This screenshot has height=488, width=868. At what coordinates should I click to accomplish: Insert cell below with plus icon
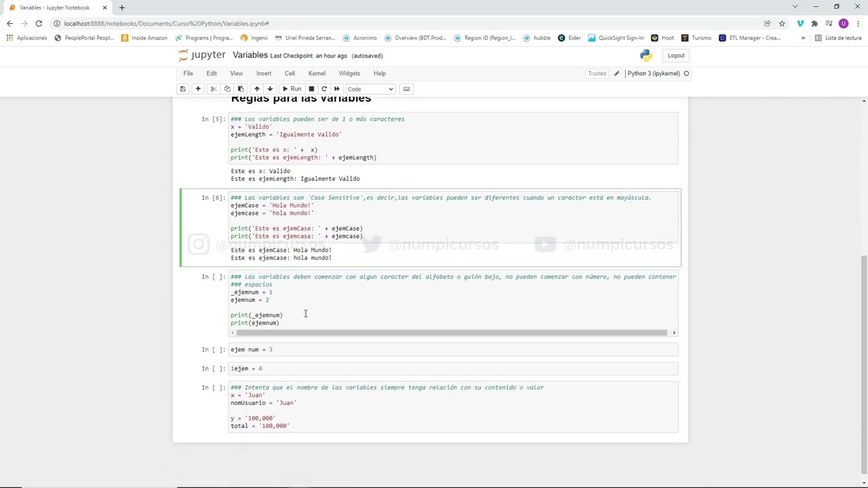[x=198, y=89]
